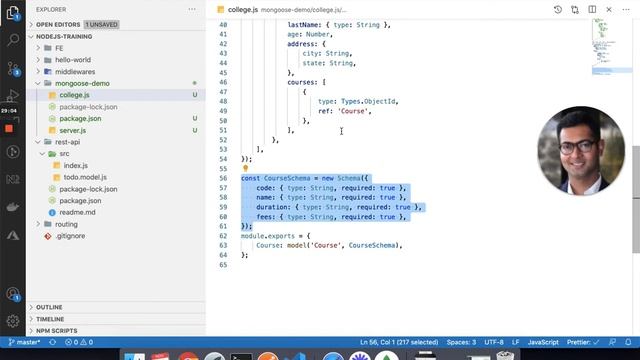Collapse the src folder
The width and height of the screenshot is (640, 360).
click(64, 153)
